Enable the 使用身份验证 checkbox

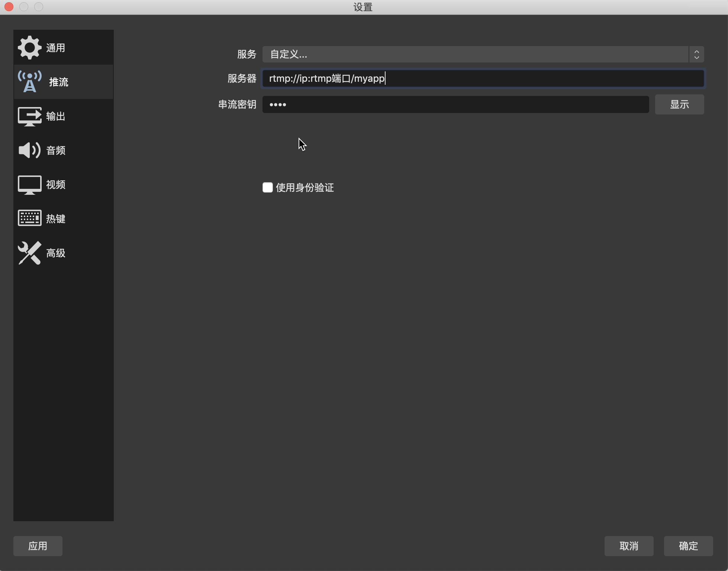click(268, 187)
